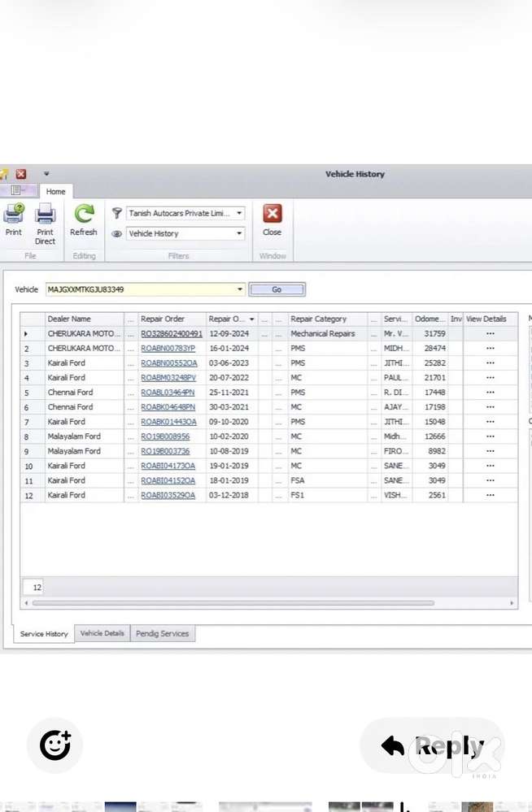Switch to Service History tab

(x=44, y=634)
